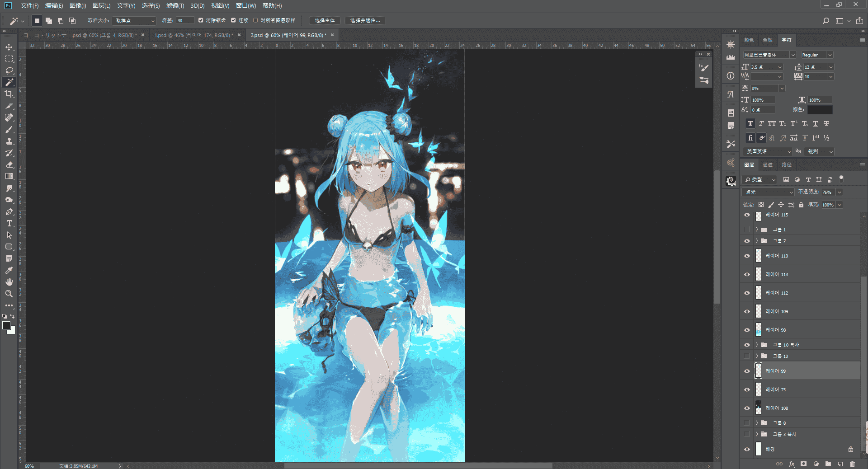Select the Clone Stamp tool
Viewport: 868px width, 469px height.
pos(9,141)
